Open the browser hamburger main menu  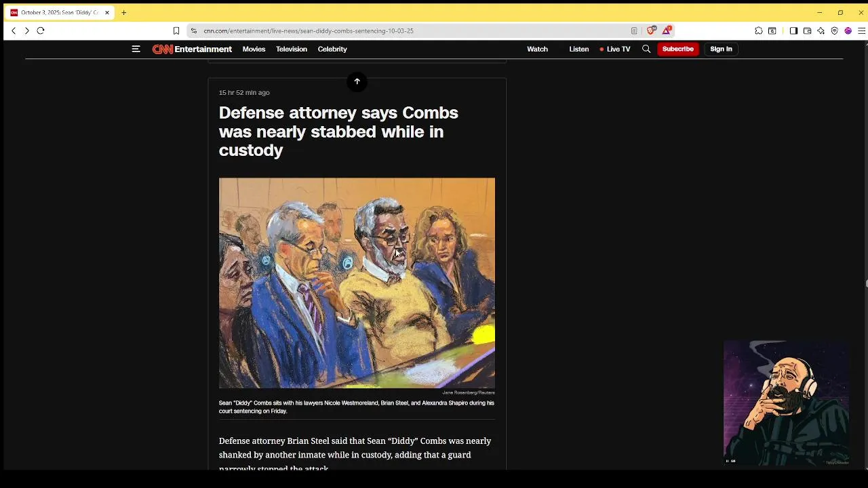[861, 30]
